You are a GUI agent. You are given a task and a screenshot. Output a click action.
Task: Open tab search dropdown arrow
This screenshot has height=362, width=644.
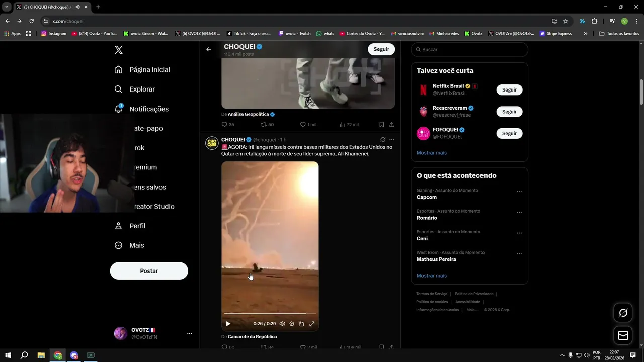point(7,7)
